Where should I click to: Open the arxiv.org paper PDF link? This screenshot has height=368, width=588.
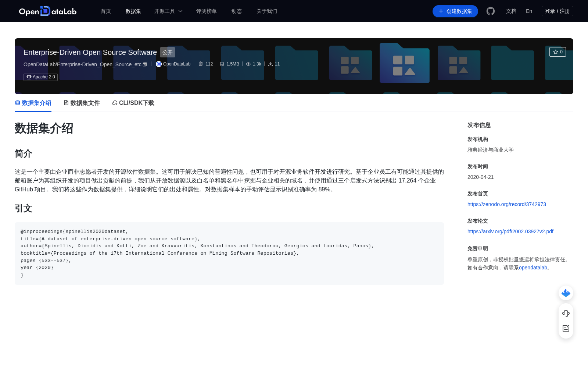[x=510, y=231]
